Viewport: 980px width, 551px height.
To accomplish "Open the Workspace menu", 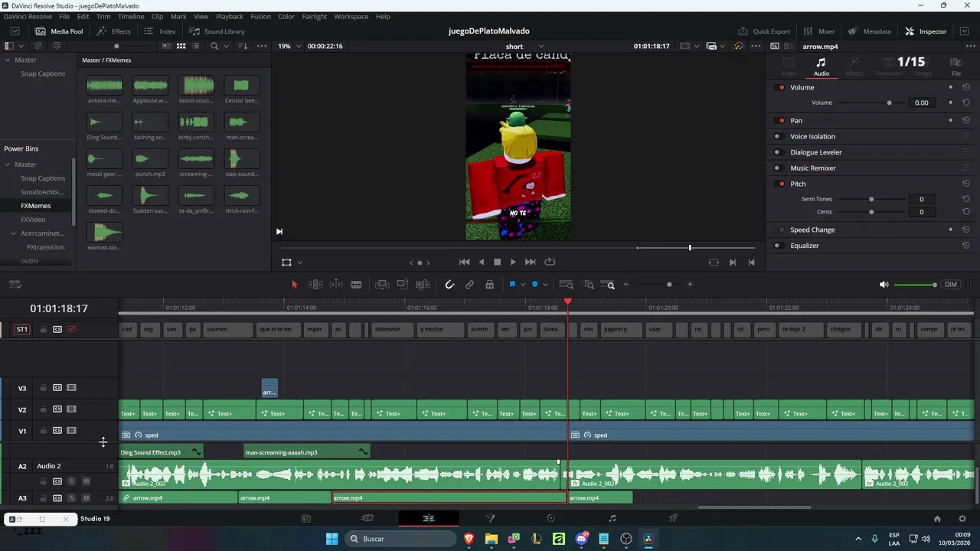I will point(351,16).
